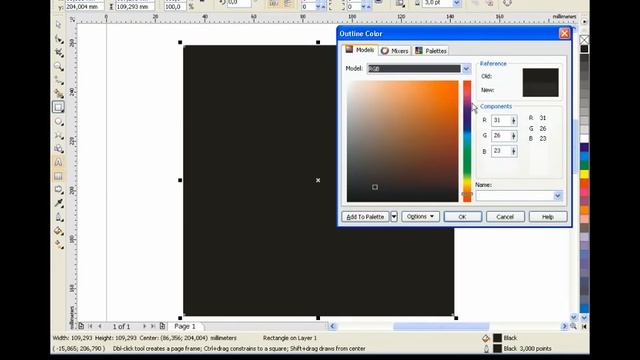Viewport: 640px width, 360px height.
Task: Click the outline pen icon in status bar
Action: click(x=486, y=349)
